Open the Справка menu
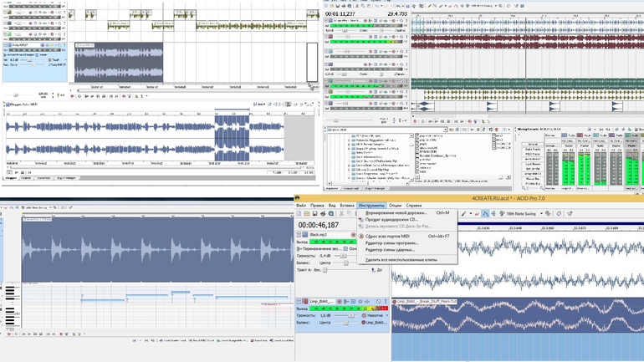 pyautogui.click(x=415, y=205)
